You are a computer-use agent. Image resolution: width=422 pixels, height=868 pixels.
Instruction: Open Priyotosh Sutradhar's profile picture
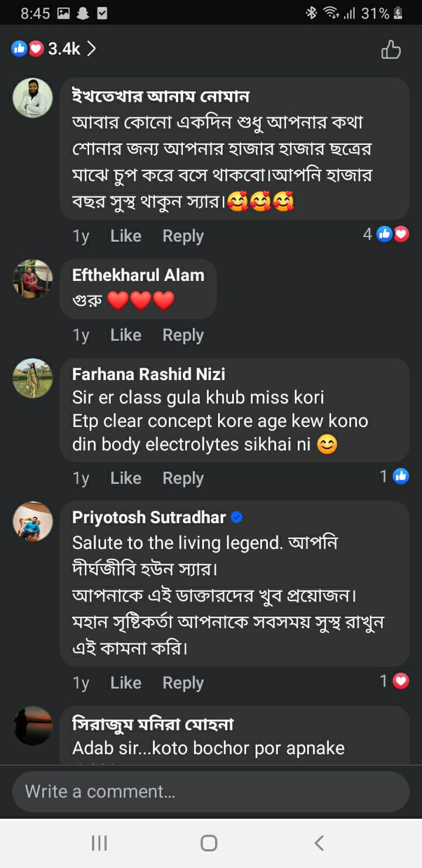point(33,521)
